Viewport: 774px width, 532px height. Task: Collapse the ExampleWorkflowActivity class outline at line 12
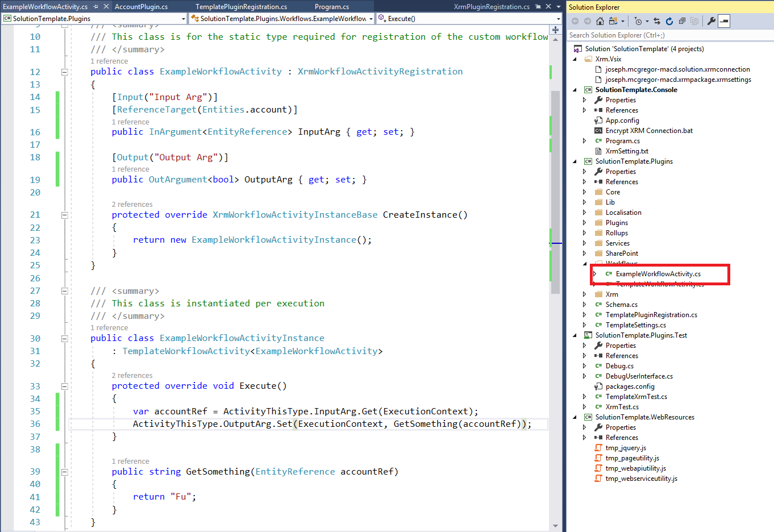64,72
